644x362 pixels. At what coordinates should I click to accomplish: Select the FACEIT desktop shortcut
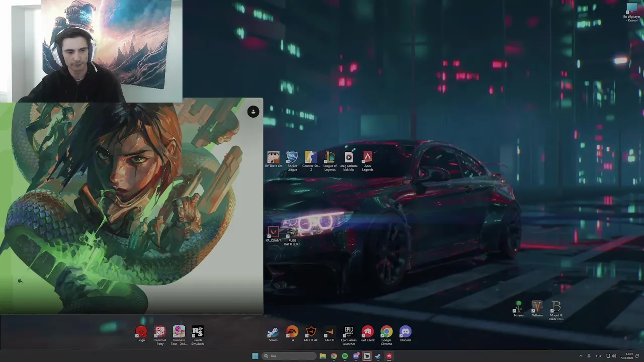(x=330, y=334)
